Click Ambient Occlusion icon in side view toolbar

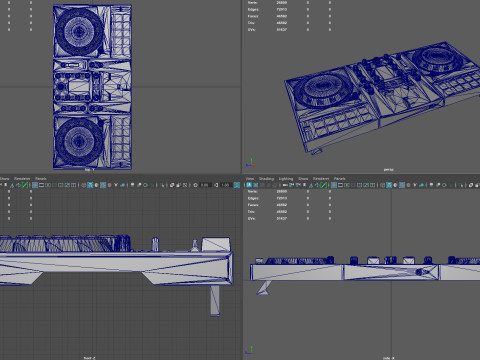pyautogui.click(x=432, y=185)
